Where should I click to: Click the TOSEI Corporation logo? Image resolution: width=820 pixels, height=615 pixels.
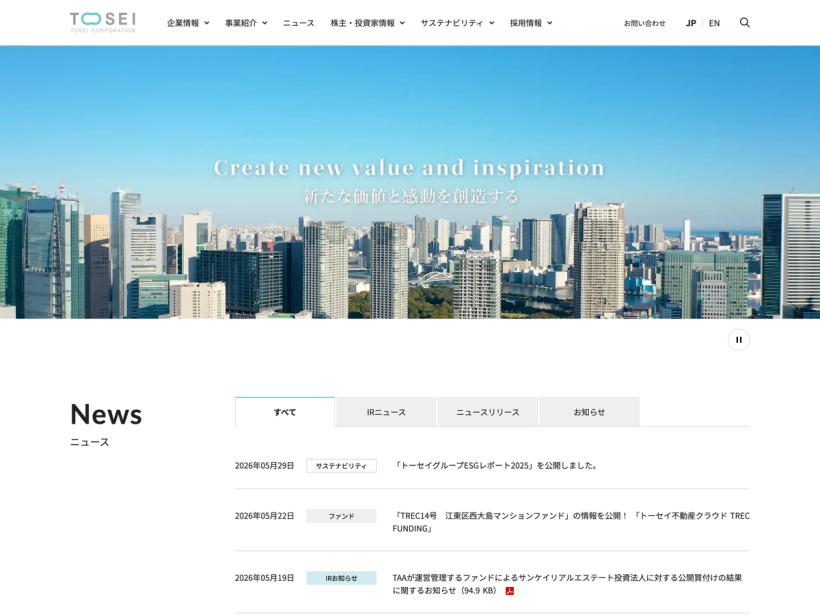pos(103,22)
